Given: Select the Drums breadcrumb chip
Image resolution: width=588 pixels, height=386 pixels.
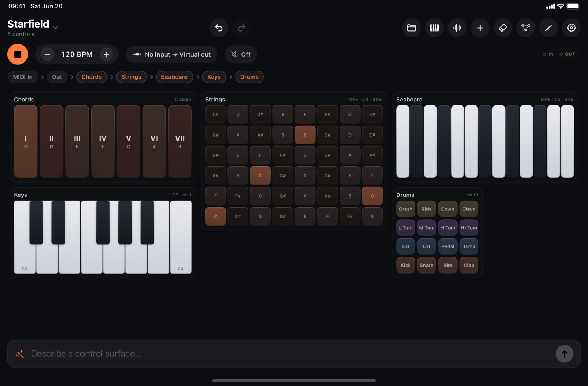Looking at the screenshot, I should point(250,77).
